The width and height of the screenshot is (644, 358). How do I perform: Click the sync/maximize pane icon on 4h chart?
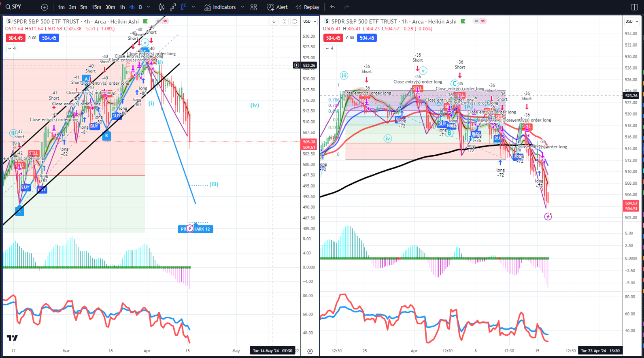[x=294, y=21]
